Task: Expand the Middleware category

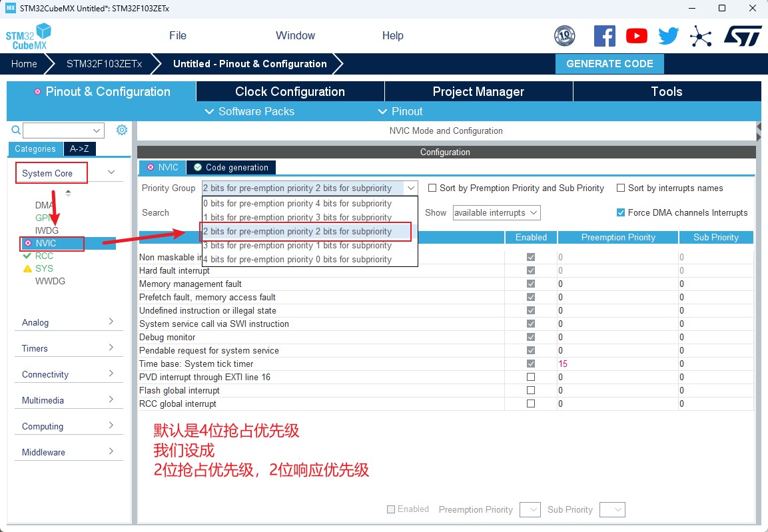Action: pyautogui.click(x=111, y=451)
